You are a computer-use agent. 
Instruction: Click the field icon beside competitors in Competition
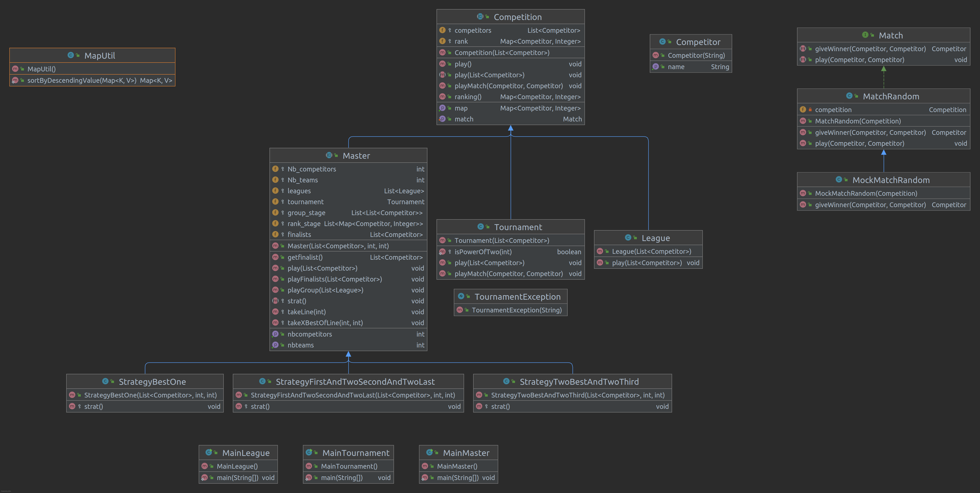click(x=442, y=30)
